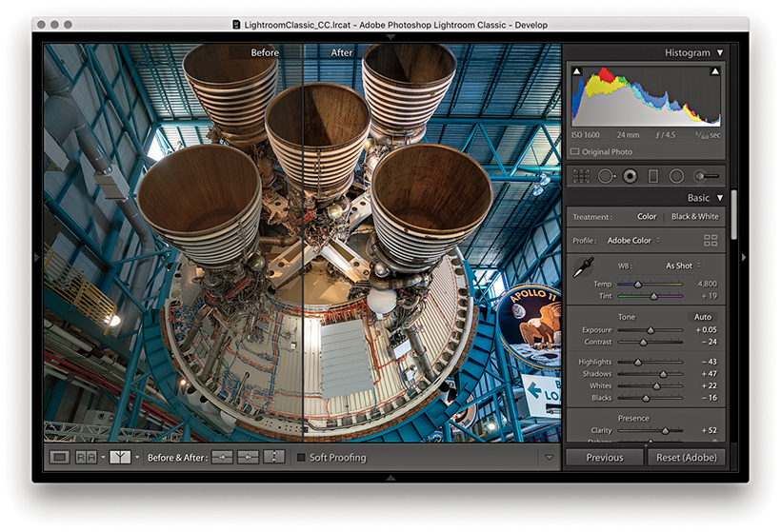
Task: Click the Loupe view icon in toolbar
Action: tap(60, 458)
